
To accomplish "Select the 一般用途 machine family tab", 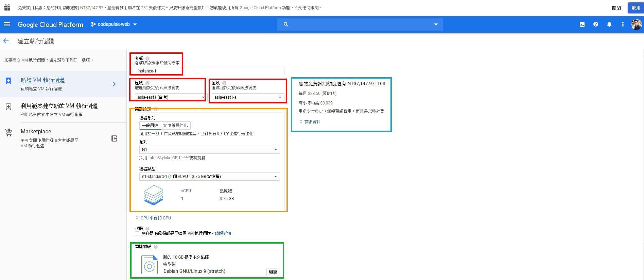I will coord(150,126).
